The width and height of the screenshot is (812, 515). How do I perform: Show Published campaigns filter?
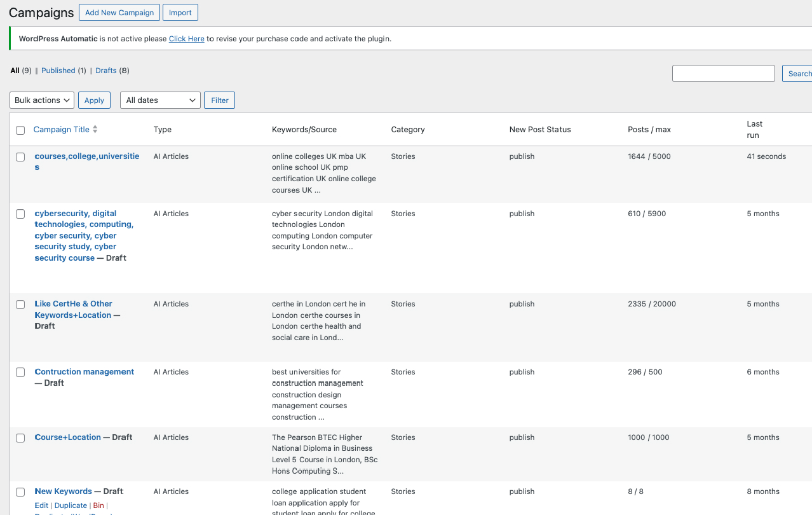click(x=58, y=71)
